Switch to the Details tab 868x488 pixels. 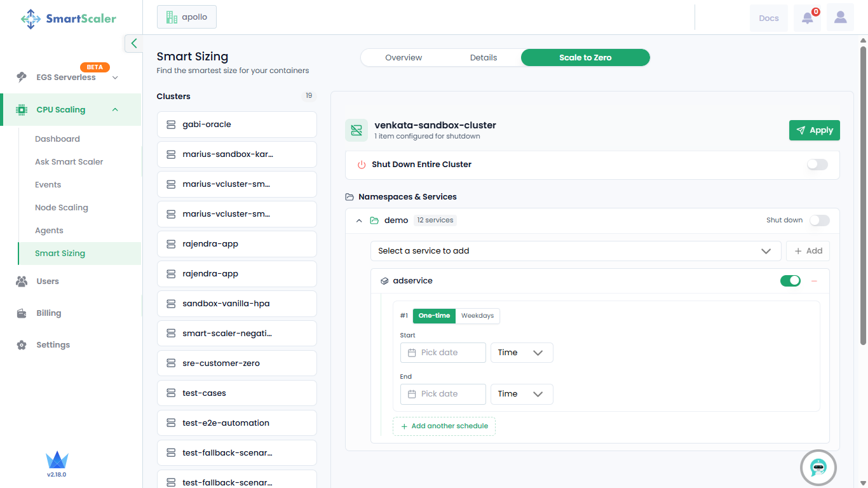click(x=484, y=58)
